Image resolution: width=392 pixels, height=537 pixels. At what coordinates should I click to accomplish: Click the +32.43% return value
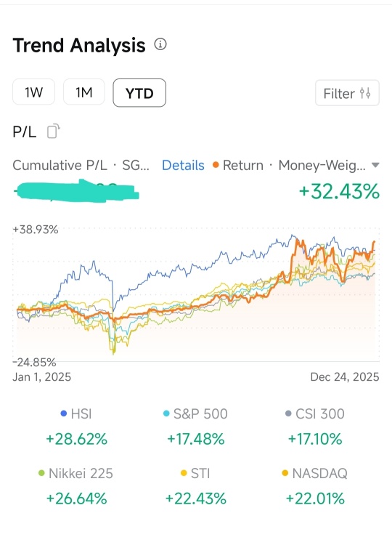click(339, 191)
